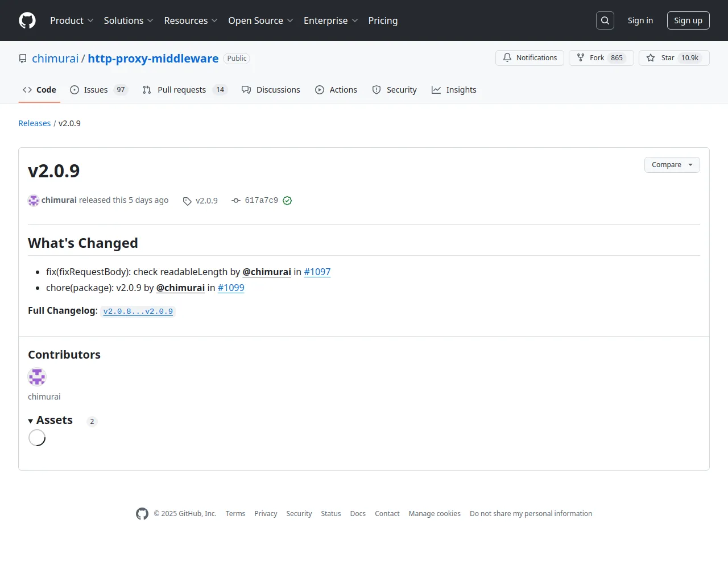Click chimurai author name near released
Image resolution: width=728 pixels, height=582 pixels.
pos(59,200)
